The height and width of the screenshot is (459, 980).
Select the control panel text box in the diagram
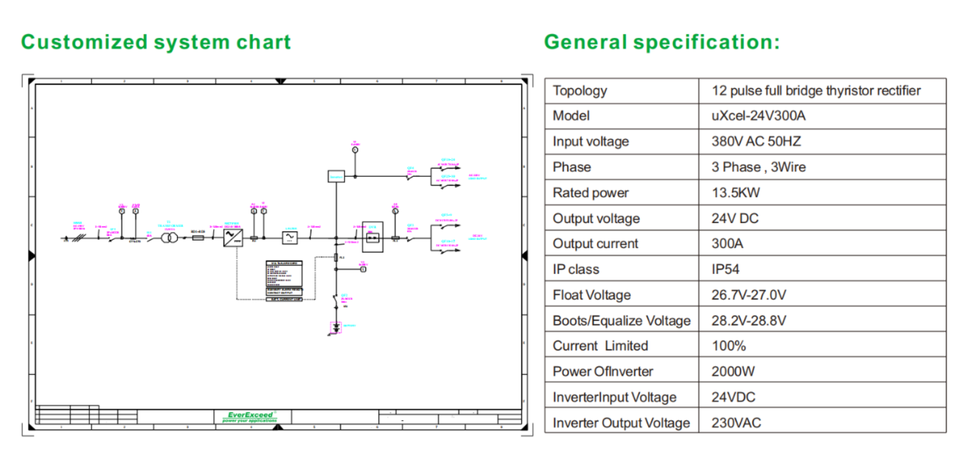pos(284,280)
